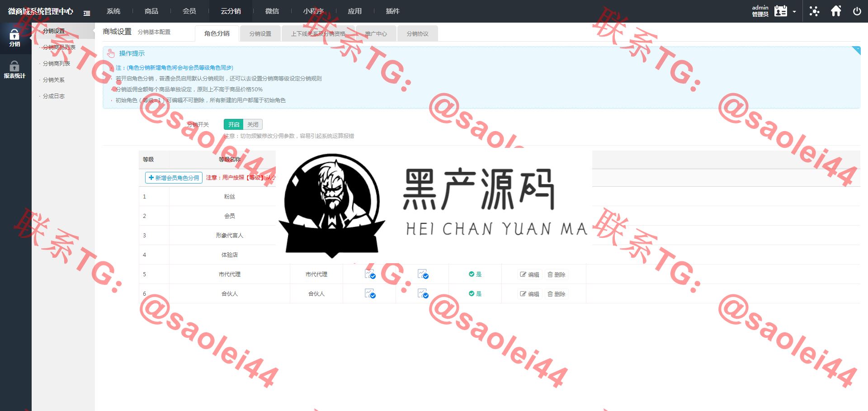The height and width of the screenshot is (411, 868).
Task: Click the 新增会员角色分佣 button
Action: coord(174,178)
